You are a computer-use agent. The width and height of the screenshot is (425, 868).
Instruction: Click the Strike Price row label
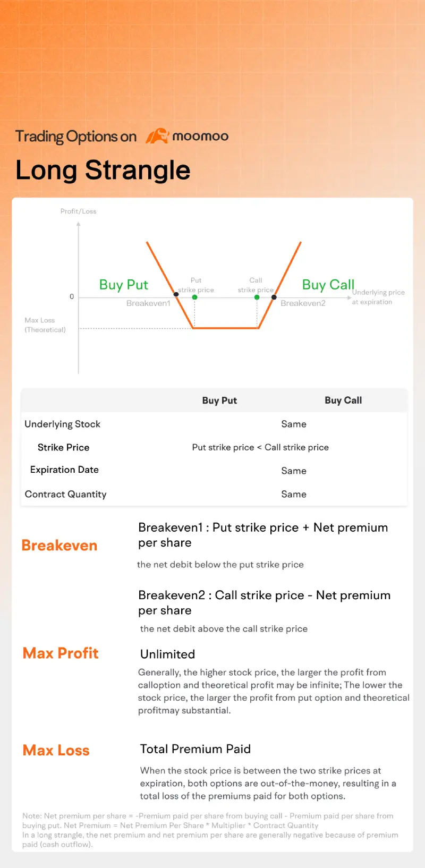pos(63,447)
